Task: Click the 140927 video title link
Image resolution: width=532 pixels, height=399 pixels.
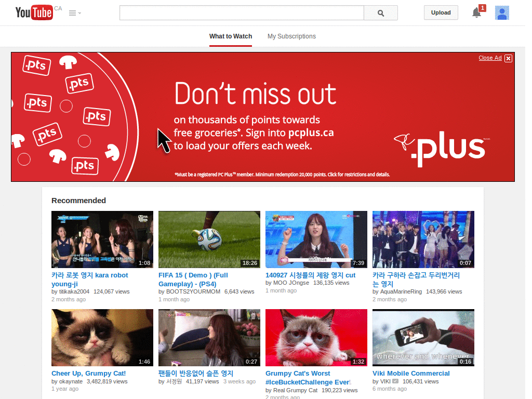Action: pyautogui.click(x=311, y=275)
